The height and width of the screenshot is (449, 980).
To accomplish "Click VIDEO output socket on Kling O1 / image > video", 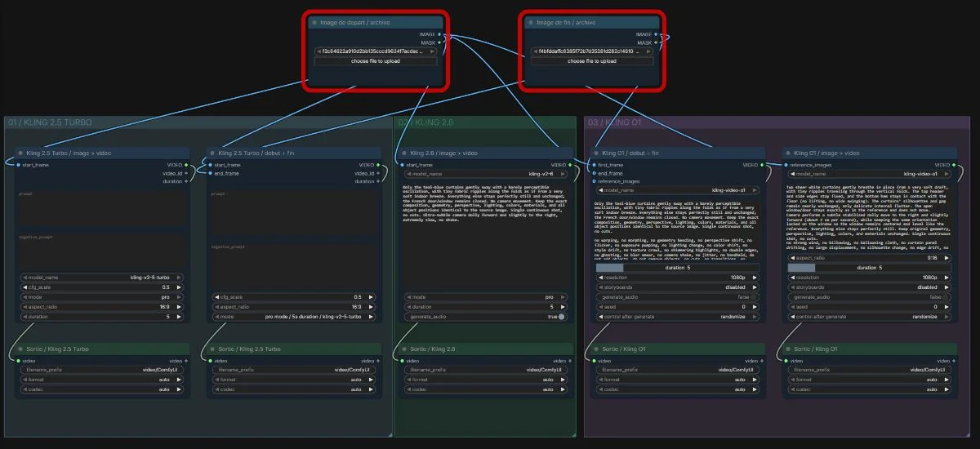I will (954, 165).
